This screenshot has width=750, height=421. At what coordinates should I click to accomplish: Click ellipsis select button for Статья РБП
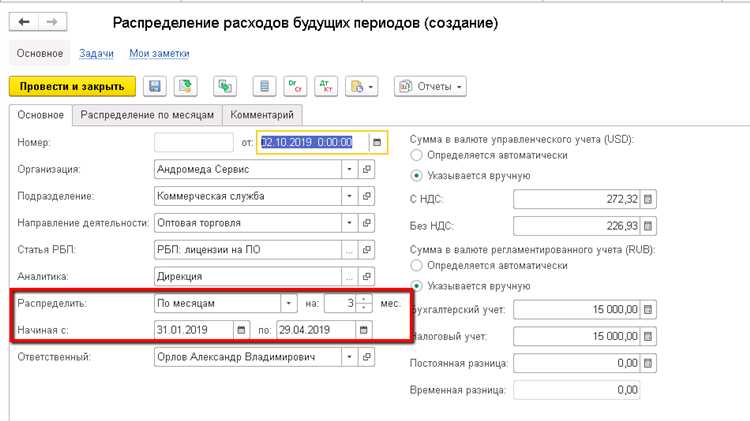click(x=350, y=250)
